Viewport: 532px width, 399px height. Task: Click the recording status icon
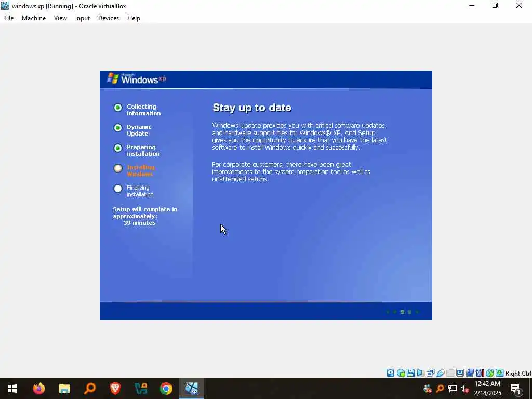[x=470, y=373]
